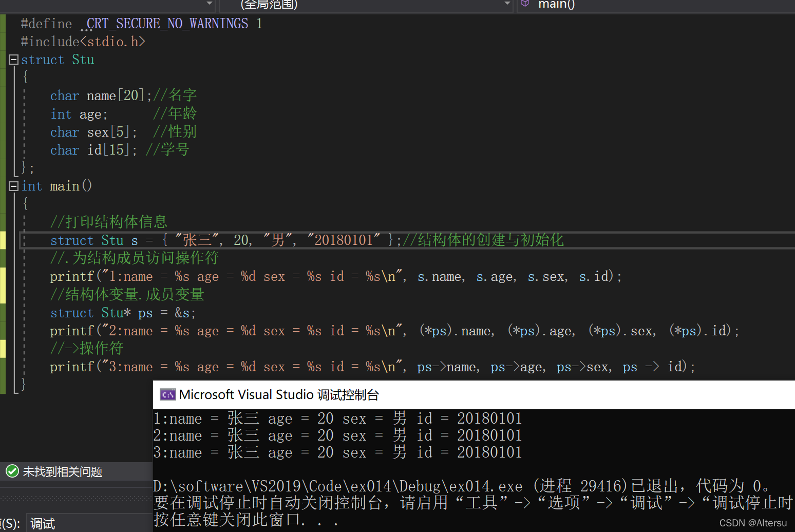This screenshot has width=795, height=532.
Task: Click the char id[15] declaration
Action: tap(94, 150)
